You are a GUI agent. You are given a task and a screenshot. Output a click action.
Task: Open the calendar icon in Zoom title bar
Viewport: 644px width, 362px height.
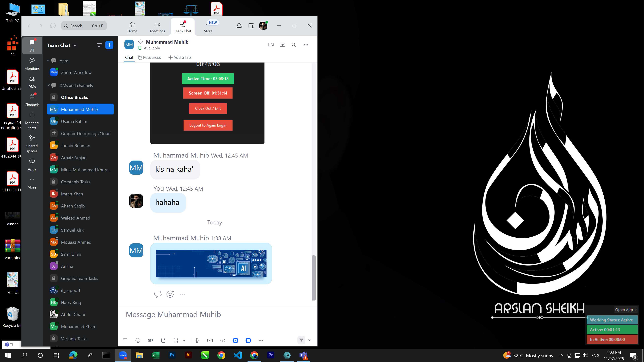point(251,26)
